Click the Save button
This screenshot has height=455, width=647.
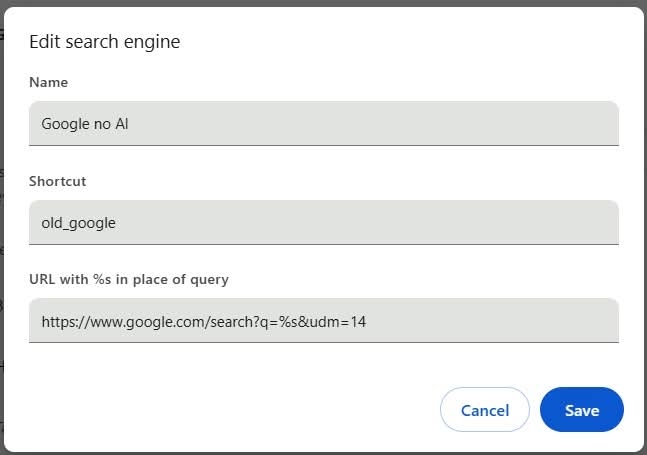point(581,410)
